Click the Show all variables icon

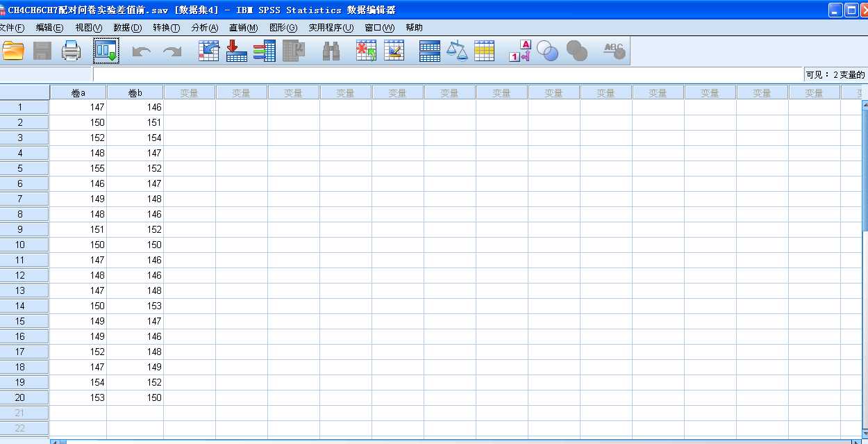pos(577,51)
